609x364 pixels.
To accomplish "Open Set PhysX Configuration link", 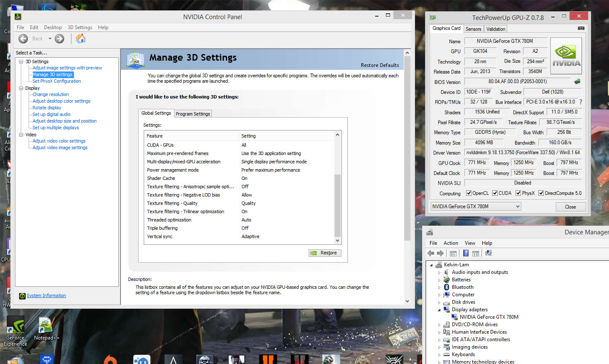I will point(56,81).
